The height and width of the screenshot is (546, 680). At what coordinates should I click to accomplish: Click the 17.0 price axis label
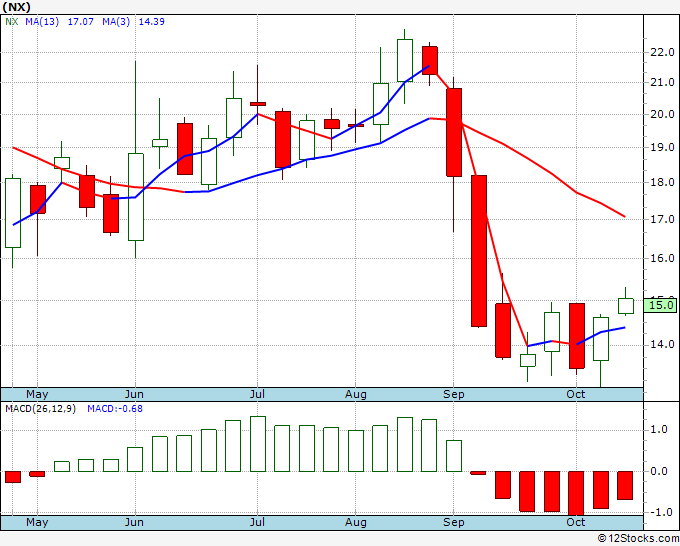(662, 219)
